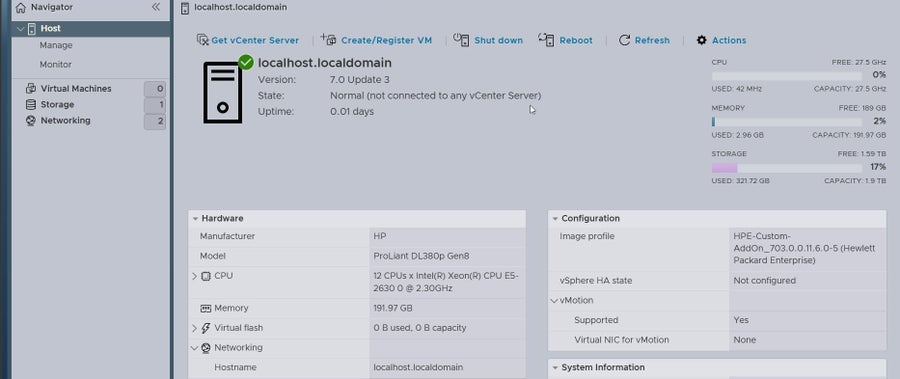Collapse the Networking row in Hardware
Viewport: 900px width, 379px height.
click(x=195, y=348)
